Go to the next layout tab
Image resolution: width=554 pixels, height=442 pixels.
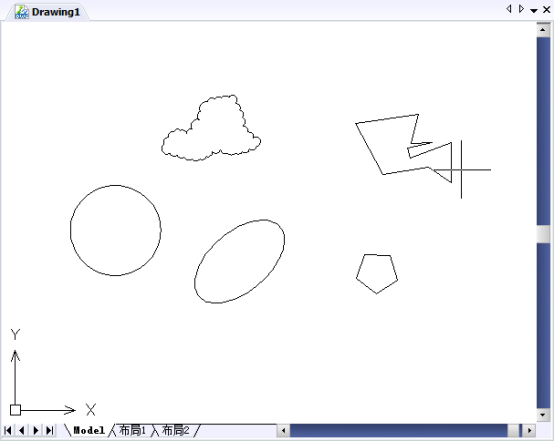pyautogui.click(x=36, y=430)
